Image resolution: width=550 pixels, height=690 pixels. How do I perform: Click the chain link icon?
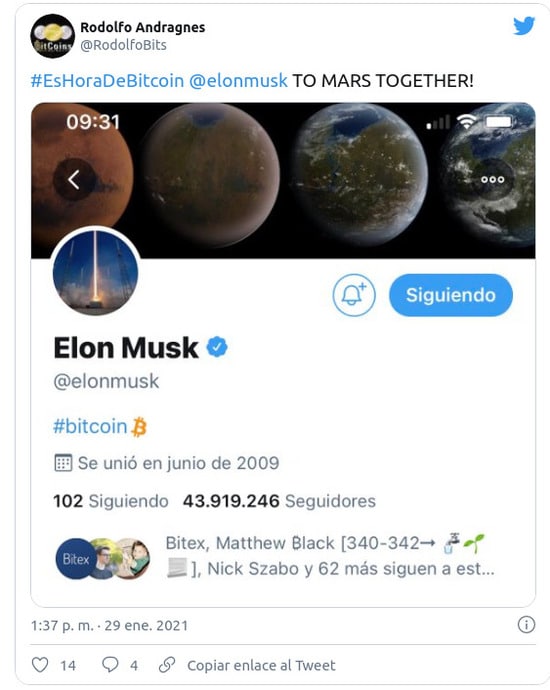[x=167, y=665]
